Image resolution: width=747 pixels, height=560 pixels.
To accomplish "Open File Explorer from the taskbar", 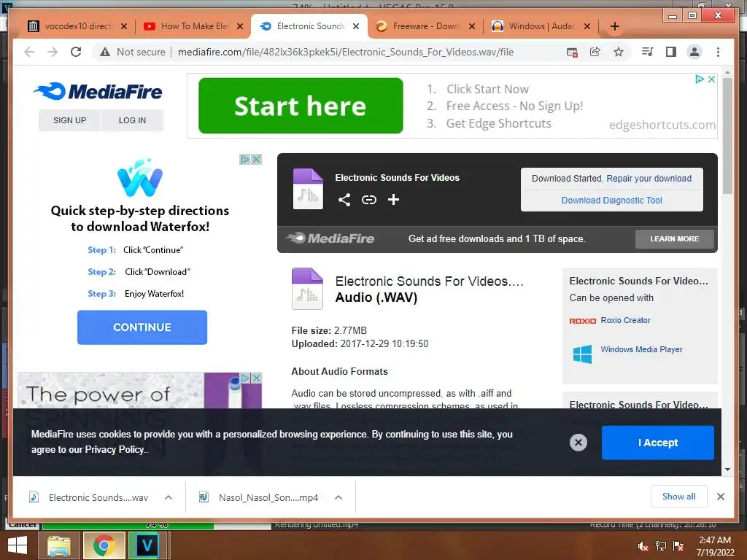I will 59,545.
